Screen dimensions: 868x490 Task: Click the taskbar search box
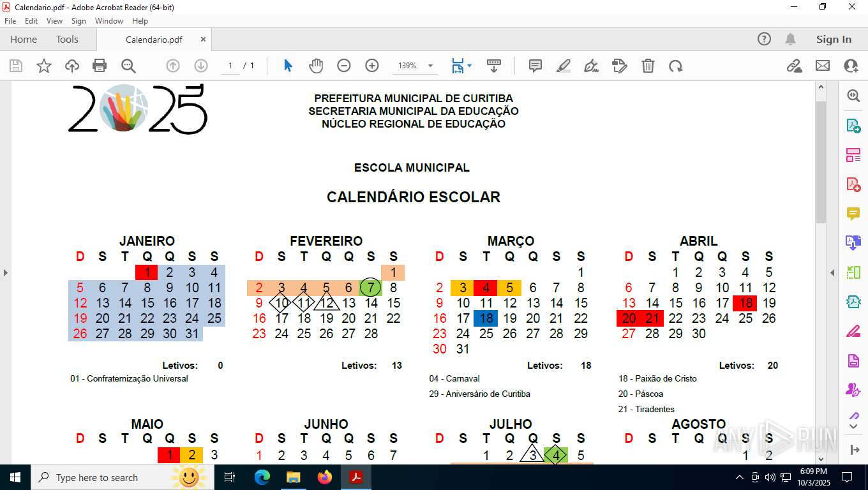(x=123, y=477)
